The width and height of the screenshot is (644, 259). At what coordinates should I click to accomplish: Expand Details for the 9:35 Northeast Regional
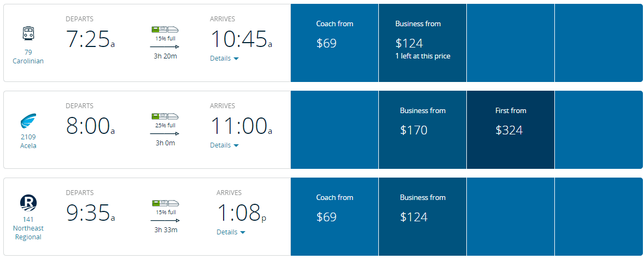coord(231,232)
